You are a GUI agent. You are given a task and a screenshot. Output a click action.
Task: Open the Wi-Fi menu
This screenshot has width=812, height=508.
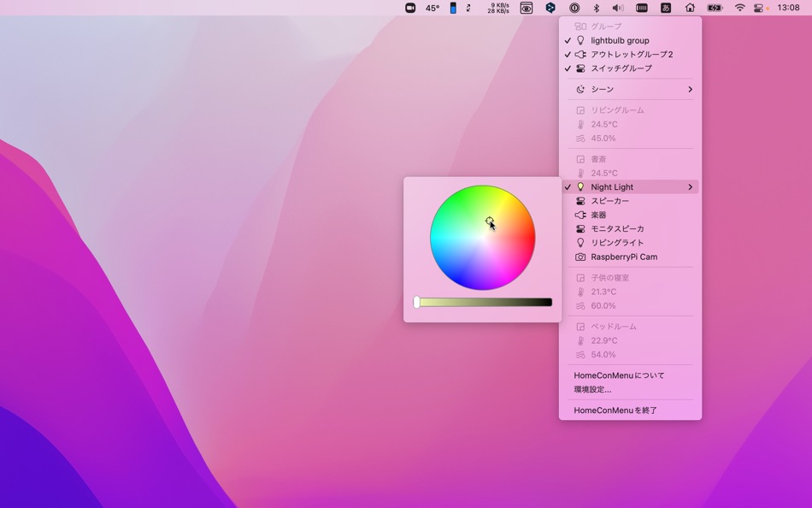click(x=739, y=8)
